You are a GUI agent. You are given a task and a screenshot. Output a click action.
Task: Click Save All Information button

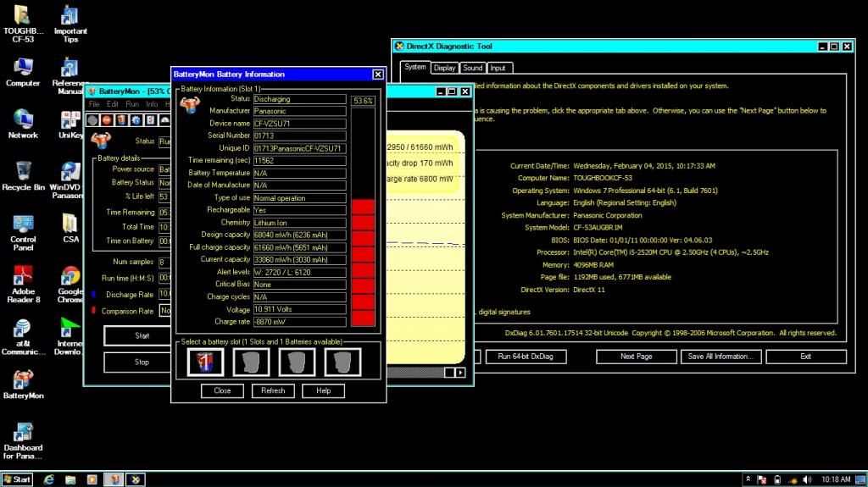click(721, 357)
